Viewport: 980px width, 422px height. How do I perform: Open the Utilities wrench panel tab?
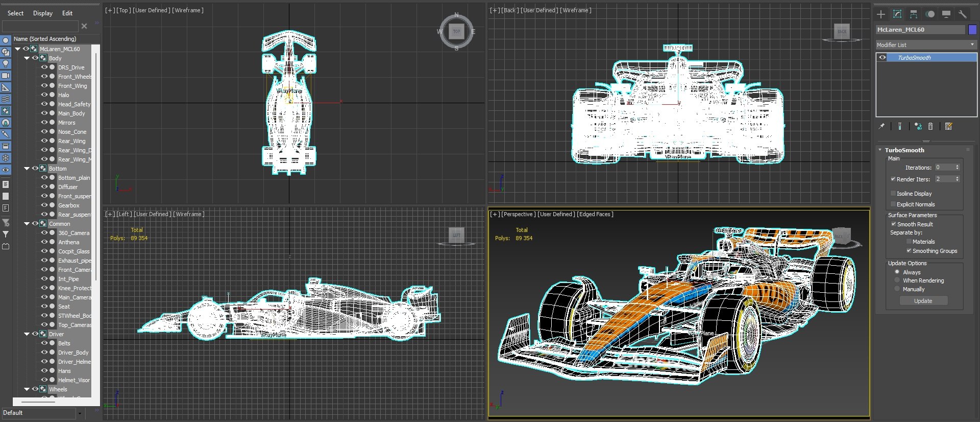963,14
